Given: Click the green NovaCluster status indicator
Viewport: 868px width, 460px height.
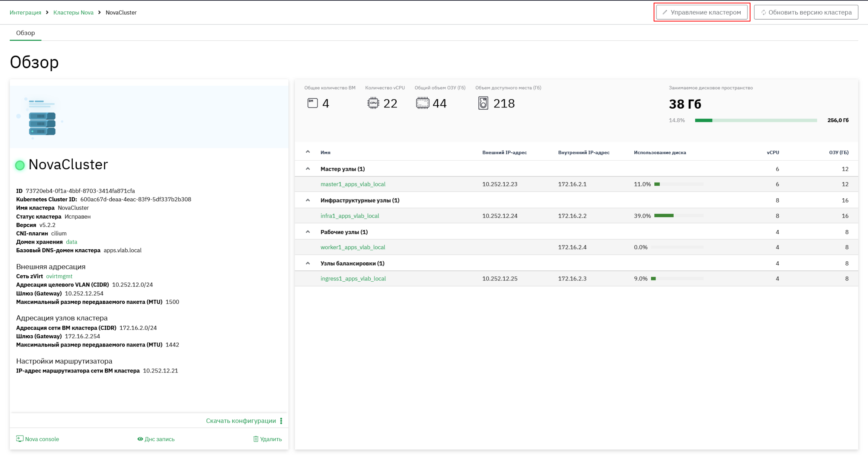Looking at the screenshot, I should (x=20, y=165).
